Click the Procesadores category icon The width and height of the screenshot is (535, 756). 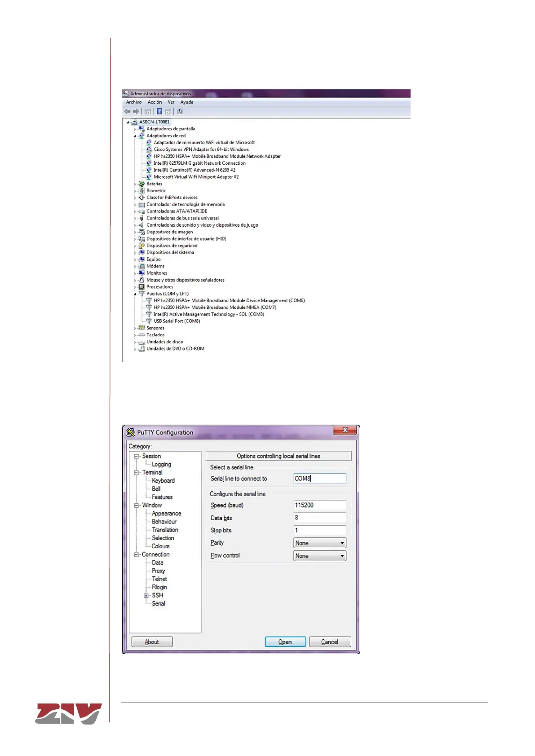[x=141, y=286]
